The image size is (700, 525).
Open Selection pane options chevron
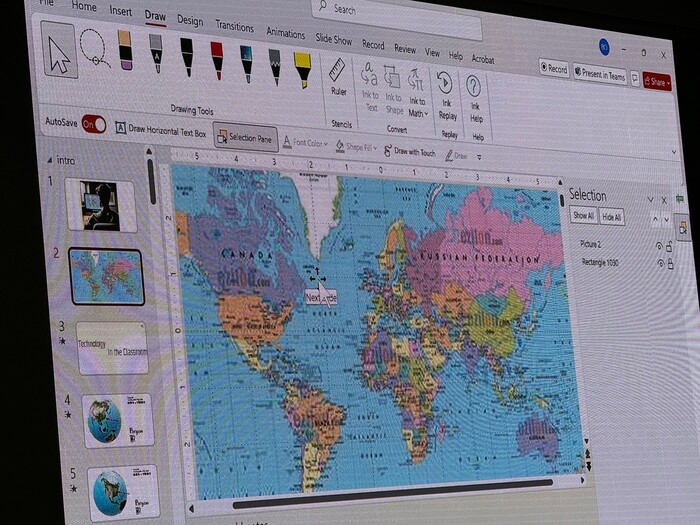pos(650,199)
